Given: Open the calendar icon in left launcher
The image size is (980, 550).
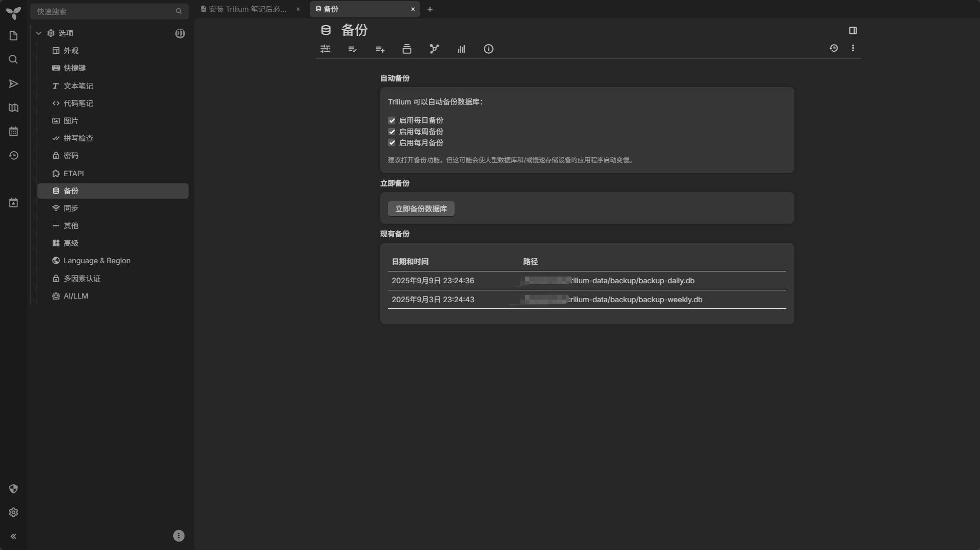Looking at the screenshot, I should click(x=13, y=132).
